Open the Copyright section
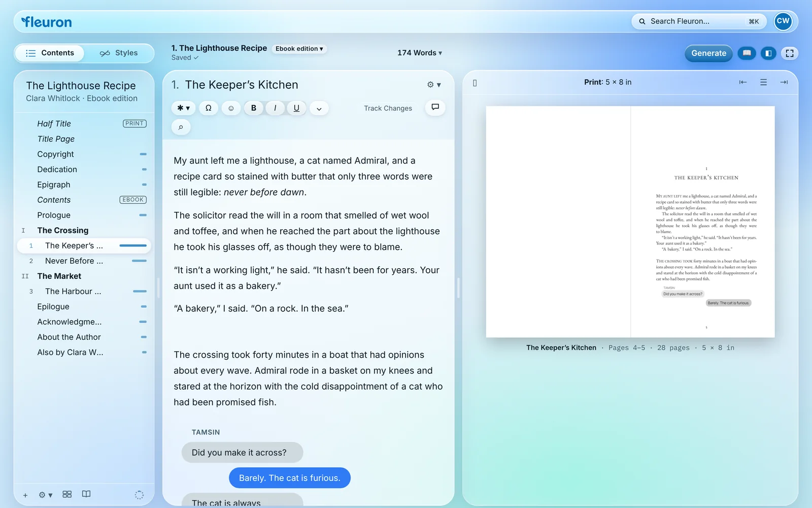 pos(84,154)
